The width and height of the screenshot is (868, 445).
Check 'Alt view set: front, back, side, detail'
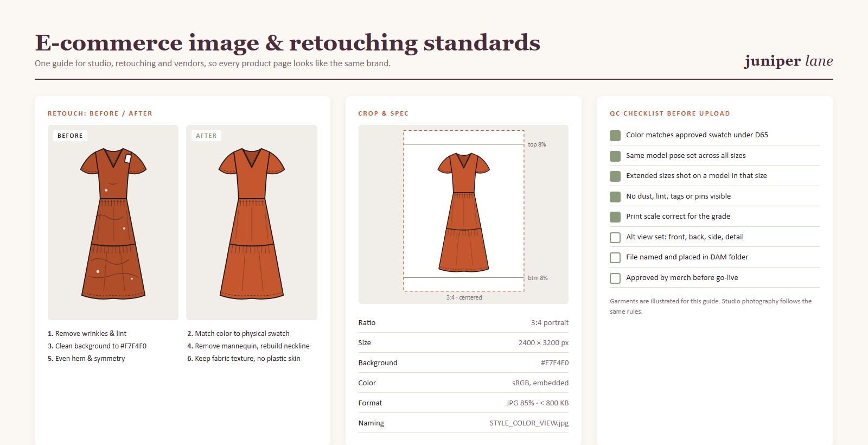615,237
